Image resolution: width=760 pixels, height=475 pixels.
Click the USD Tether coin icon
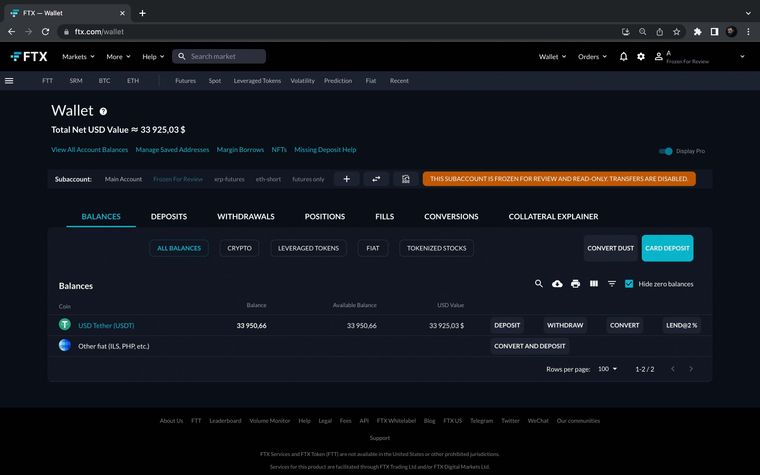65,325
